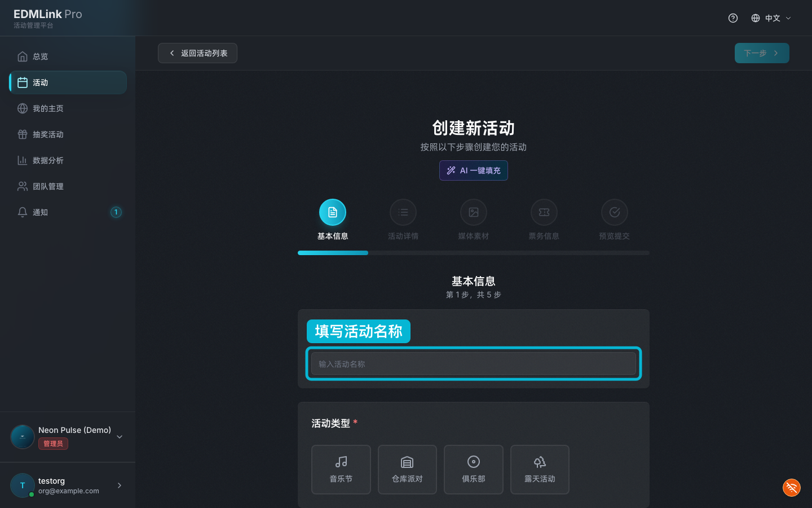Image resolution: width=812 pixels, height=508 pixels.
Task: Click the 媒体素材 step label
Action: tap(474, 236)
